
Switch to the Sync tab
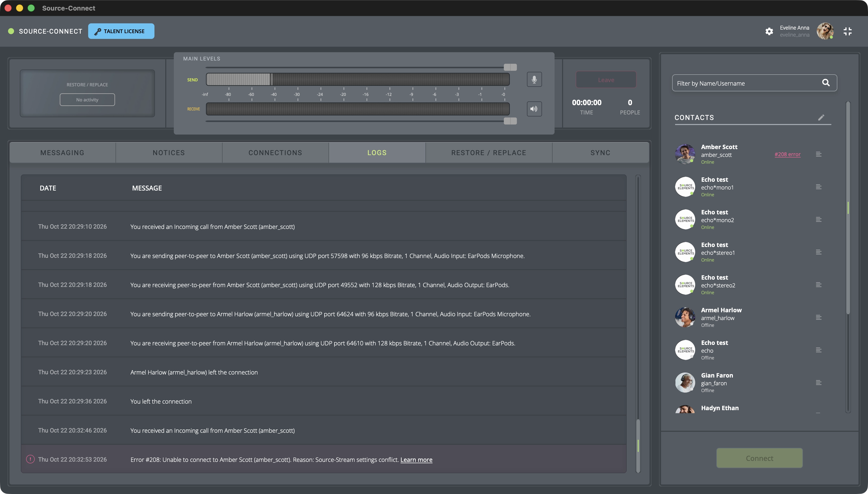[x=600, y=153]
